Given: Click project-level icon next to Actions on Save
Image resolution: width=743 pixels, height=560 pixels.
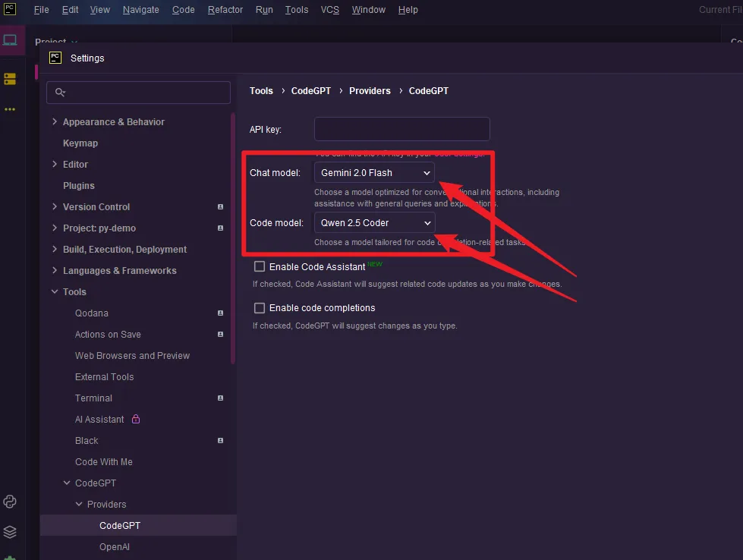Looking at the screenshot, I should coord(220,334).
